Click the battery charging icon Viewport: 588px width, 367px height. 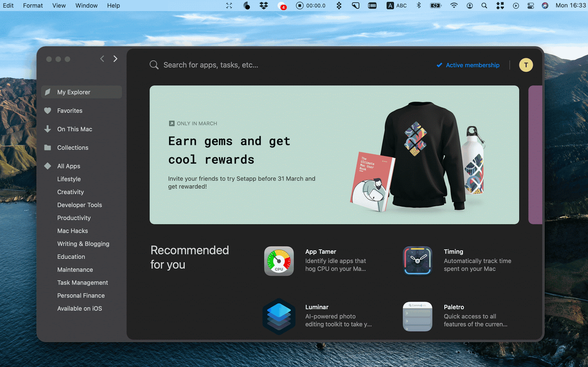coord(435,6)
